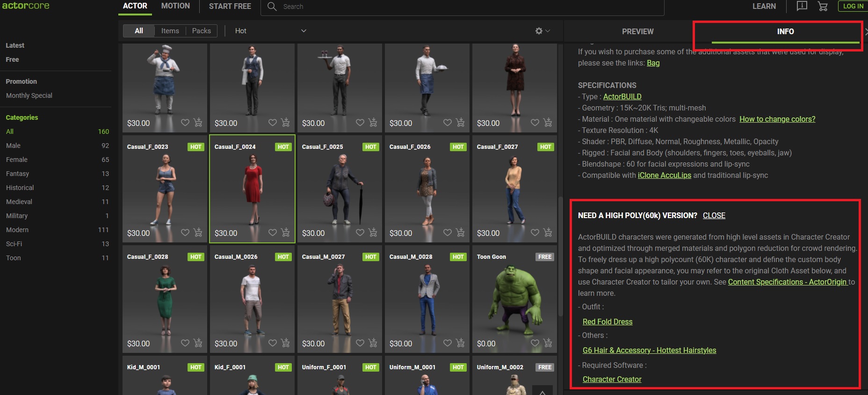Open Content Specifications - ActorOrigin link
This screenshot has width=868, height=395.
click(x=788, y=282)
